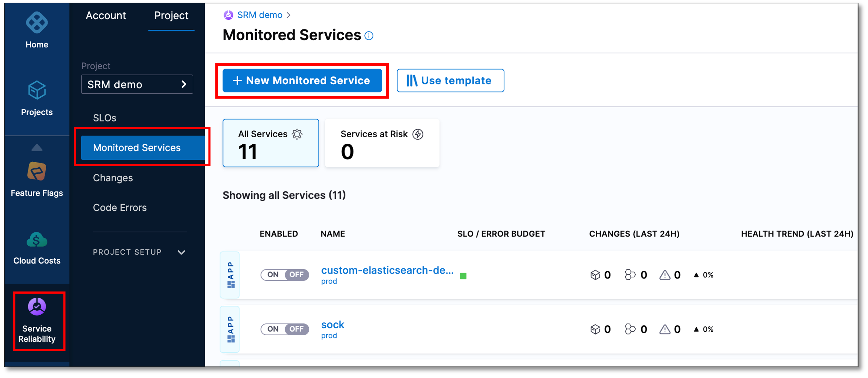This screenshot has width=868, height=378.
Task: Open the gear icon on the All Services card
Action: tap(297, 134)
